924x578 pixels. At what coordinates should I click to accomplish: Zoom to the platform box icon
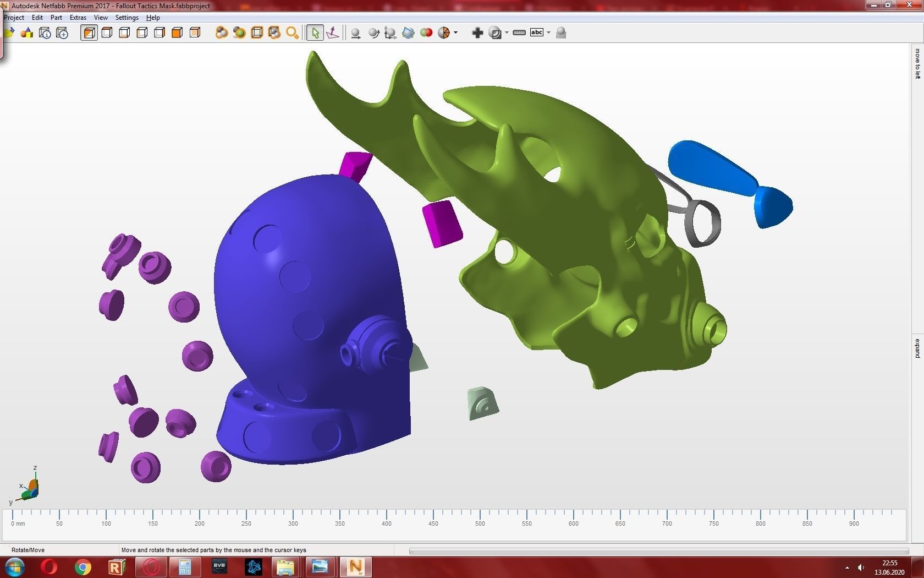(x=256, y=33)
